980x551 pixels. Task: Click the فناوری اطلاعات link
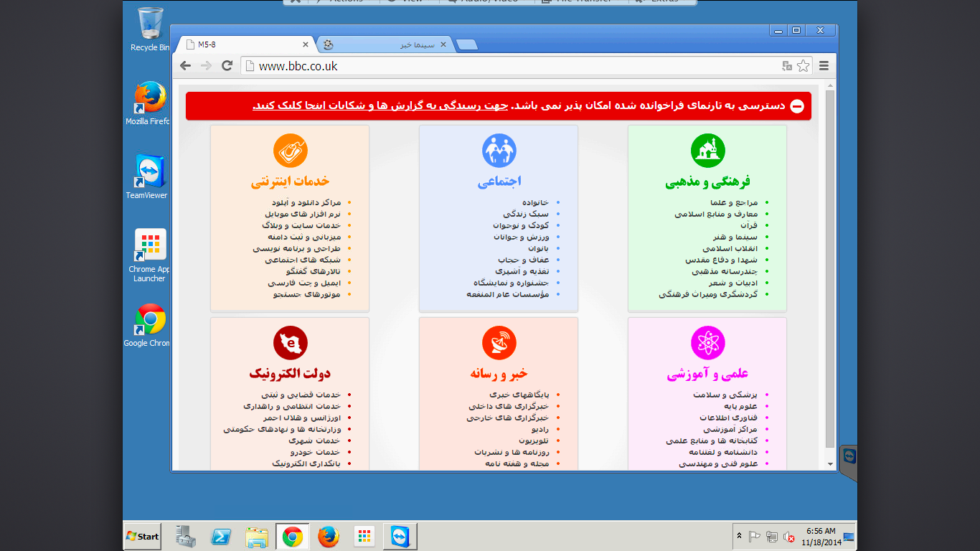pyautogui.click(x=728, y=418)
